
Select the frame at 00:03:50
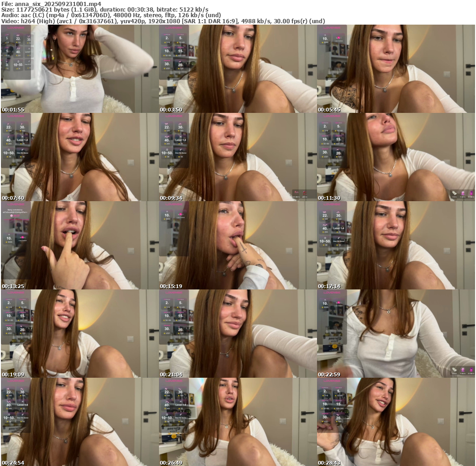tap(238, 69)
